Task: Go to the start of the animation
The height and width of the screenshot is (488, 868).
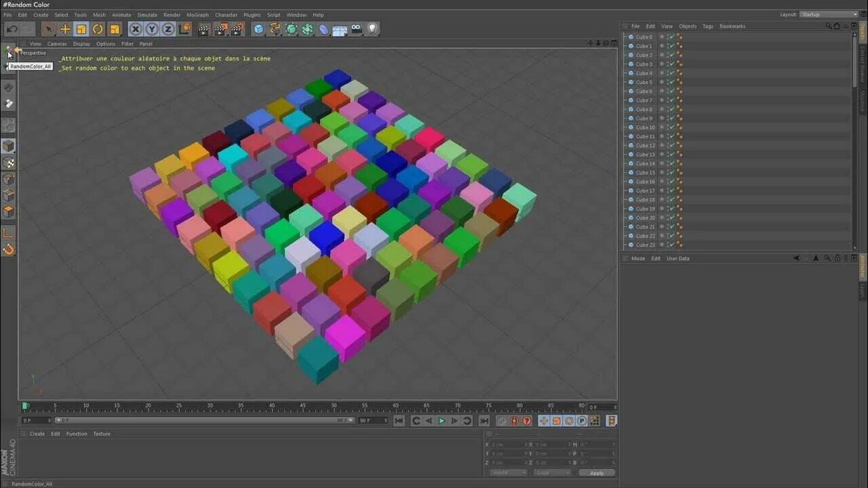Action: (x=399, y=421)
